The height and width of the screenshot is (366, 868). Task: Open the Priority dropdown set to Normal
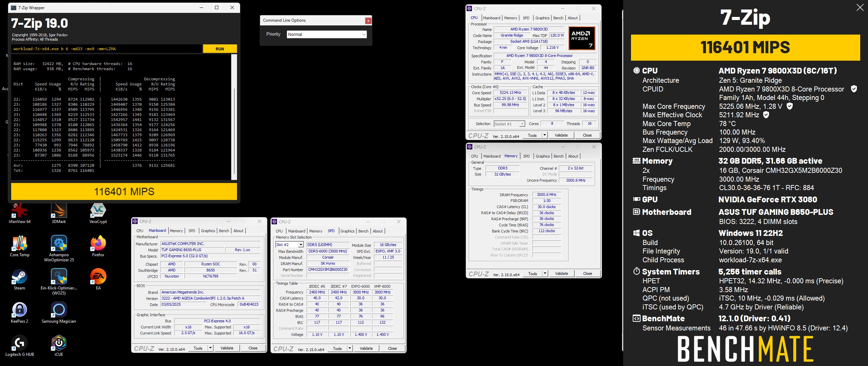(327, 34)
